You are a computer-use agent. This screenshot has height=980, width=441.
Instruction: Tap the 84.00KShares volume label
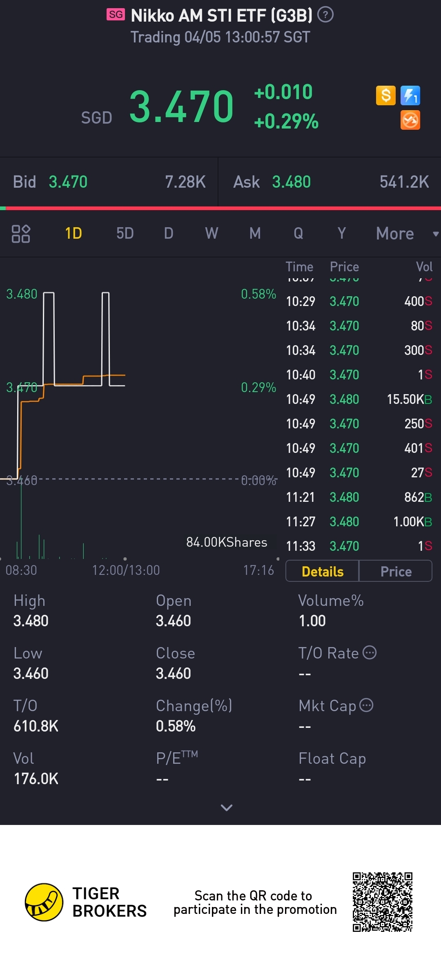click(227, 542)
